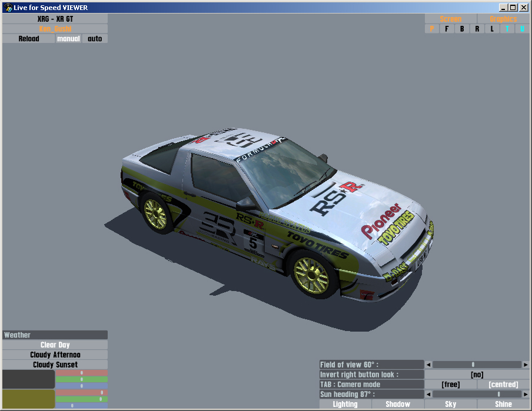Open the Graphics options tab
Screen dimensions: 532x411
pos(503,19)
